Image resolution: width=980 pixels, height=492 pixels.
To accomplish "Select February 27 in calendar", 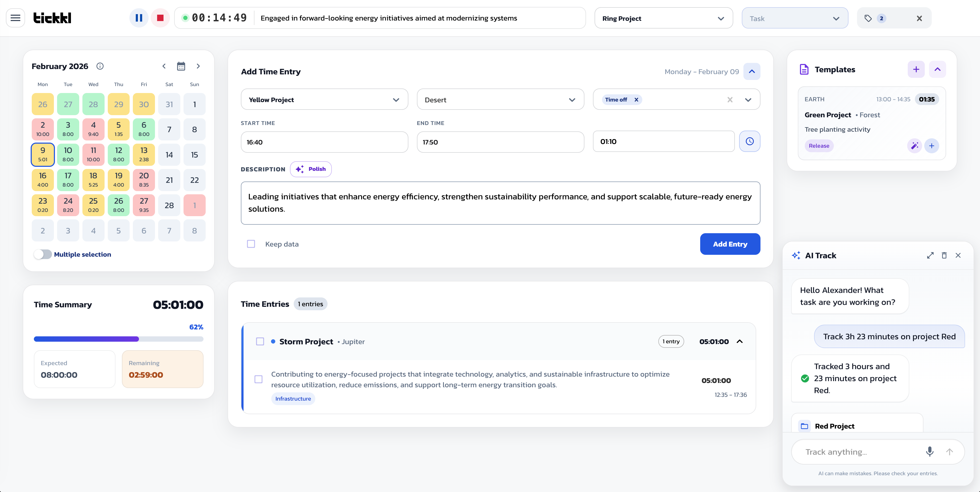I will pos(144,205).
